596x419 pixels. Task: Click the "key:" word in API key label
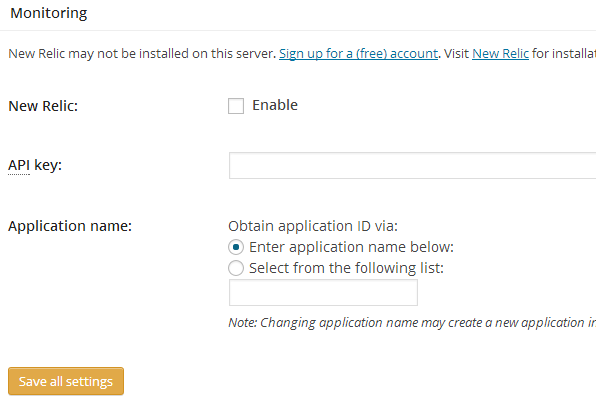click(48, 165)
